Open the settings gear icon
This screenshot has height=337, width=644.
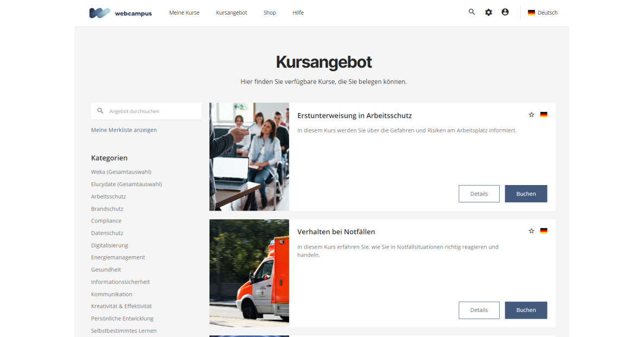(x=488, y=12)
